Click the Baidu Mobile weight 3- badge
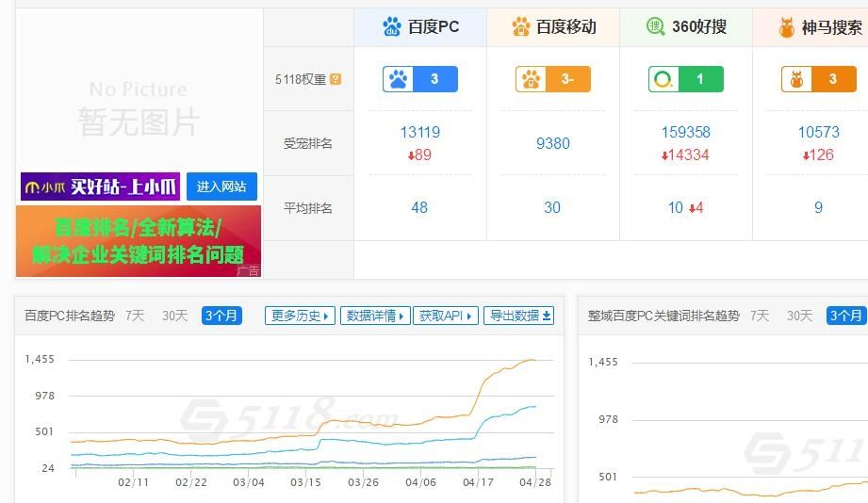This screenshot has width=868, height=503. click(553, 79)
